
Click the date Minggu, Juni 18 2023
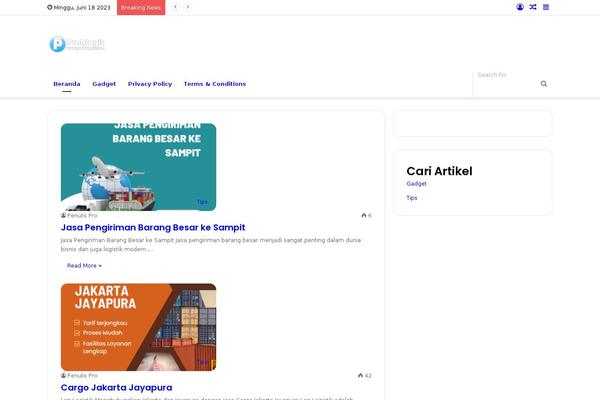[79, 7]
